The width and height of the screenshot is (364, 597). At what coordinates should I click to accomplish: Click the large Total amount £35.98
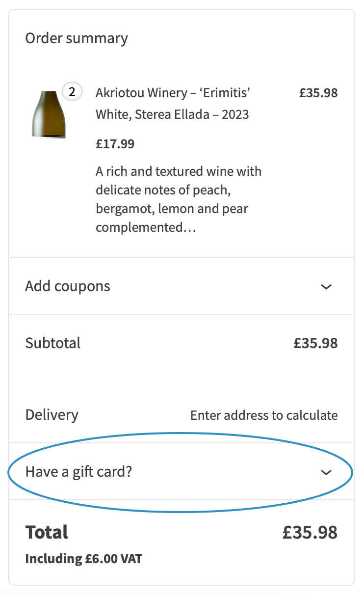tap(310, 532)
